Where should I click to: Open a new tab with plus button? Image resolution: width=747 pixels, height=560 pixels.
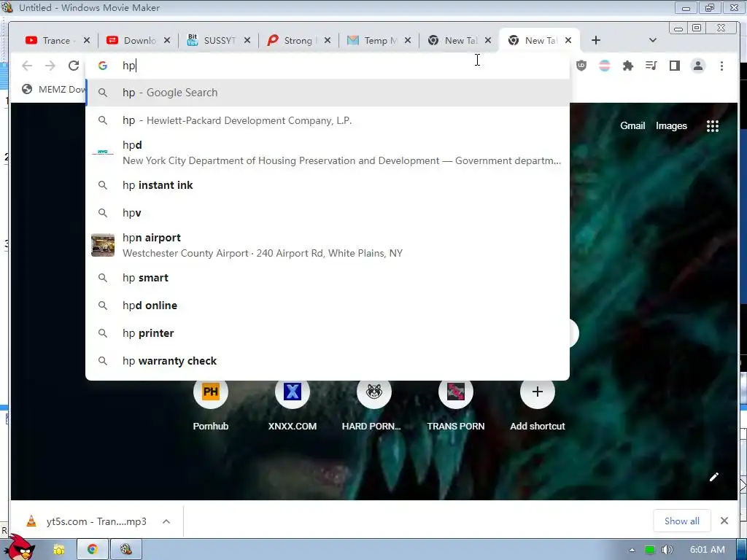point(595,41)
